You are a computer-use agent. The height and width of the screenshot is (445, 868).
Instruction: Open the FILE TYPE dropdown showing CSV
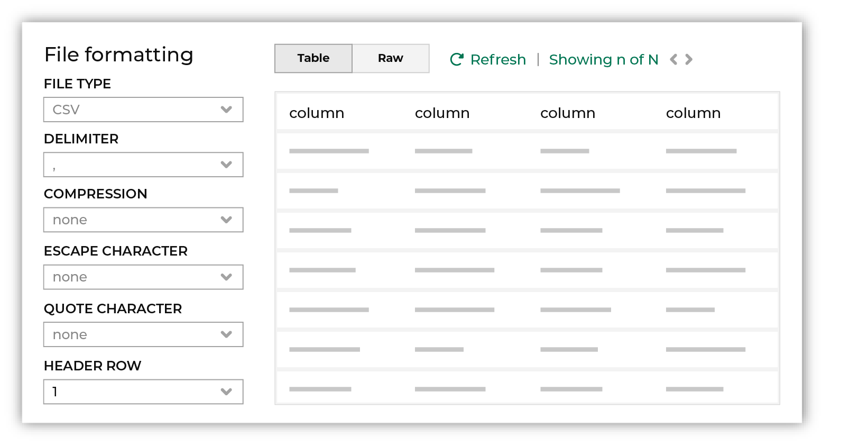click(143, 110)
